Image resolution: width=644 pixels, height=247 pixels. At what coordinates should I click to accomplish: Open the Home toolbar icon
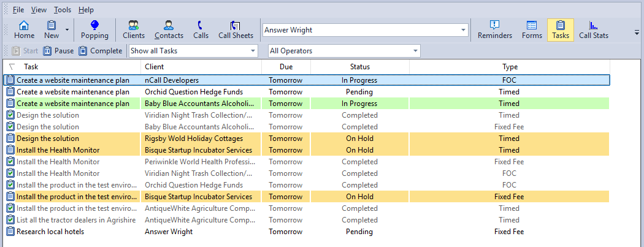click(25, 30)
